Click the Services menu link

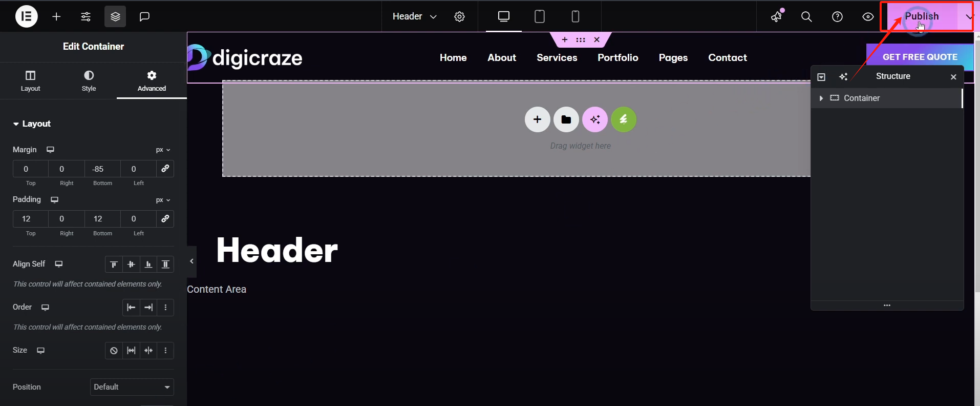[x=557, y=57]
